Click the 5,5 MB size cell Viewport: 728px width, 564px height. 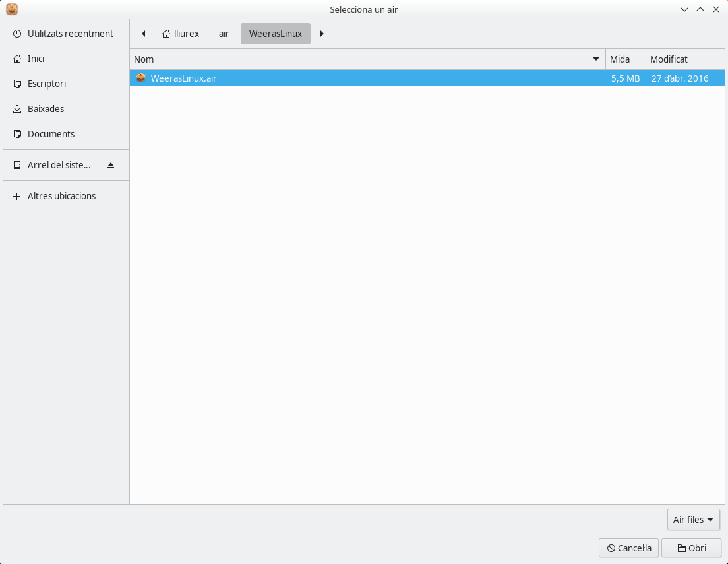[x=625, y=78]
